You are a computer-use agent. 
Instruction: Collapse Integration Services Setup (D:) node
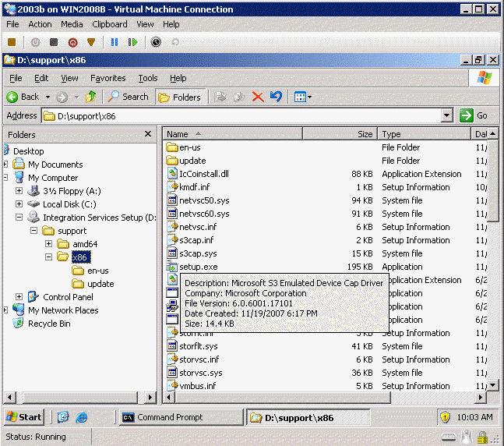(x=19, y=218)
